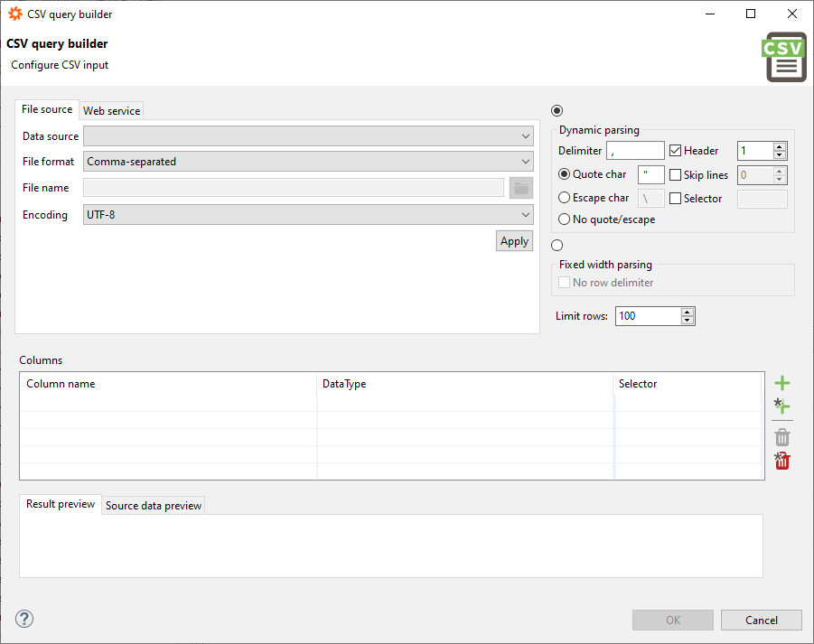Click the red trash delete-all columns icon
The height and width of the screenshot is (644, 814).
[x=782, y=461]
